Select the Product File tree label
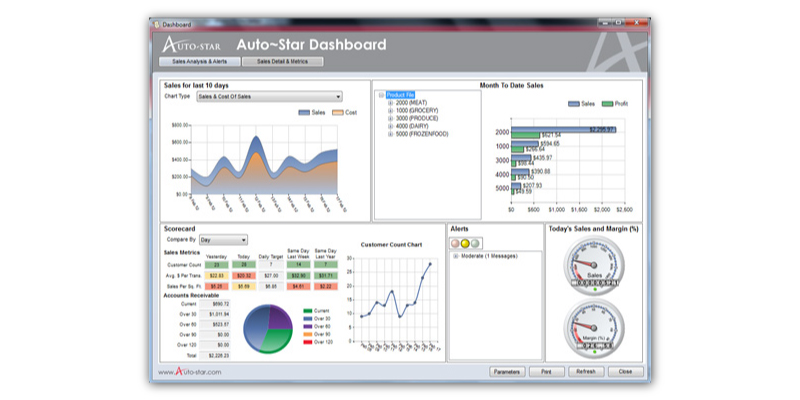The height and width of the screenshot is (400, 800). click(x=401, y=95)
